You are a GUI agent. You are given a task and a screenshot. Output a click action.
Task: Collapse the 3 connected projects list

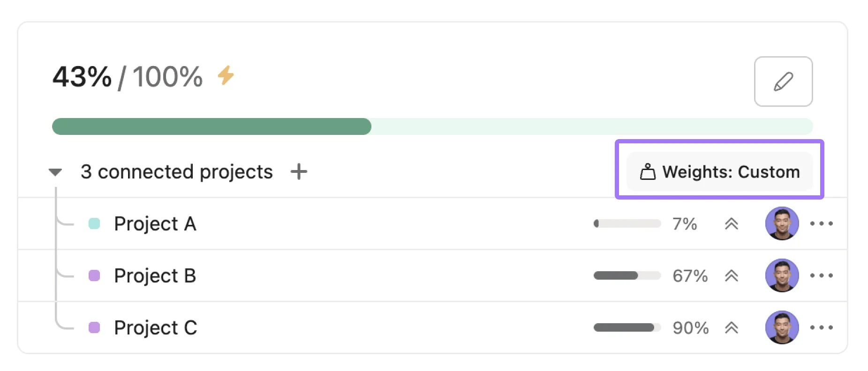coord(55,172)
